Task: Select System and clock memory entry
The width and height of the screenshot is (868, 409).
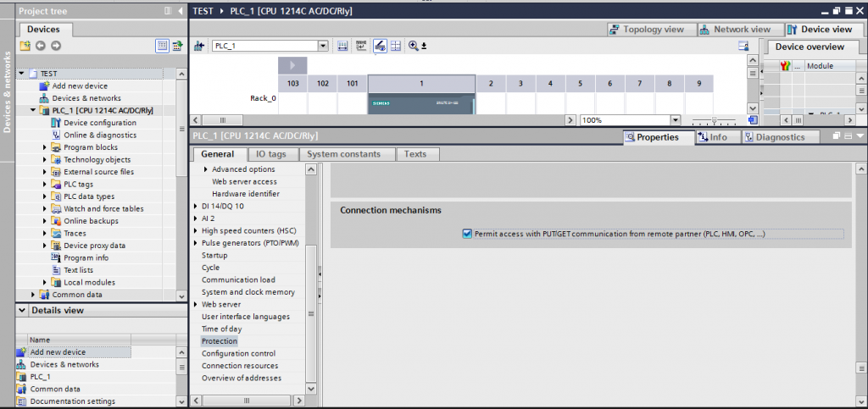Action: coord(248,292)
